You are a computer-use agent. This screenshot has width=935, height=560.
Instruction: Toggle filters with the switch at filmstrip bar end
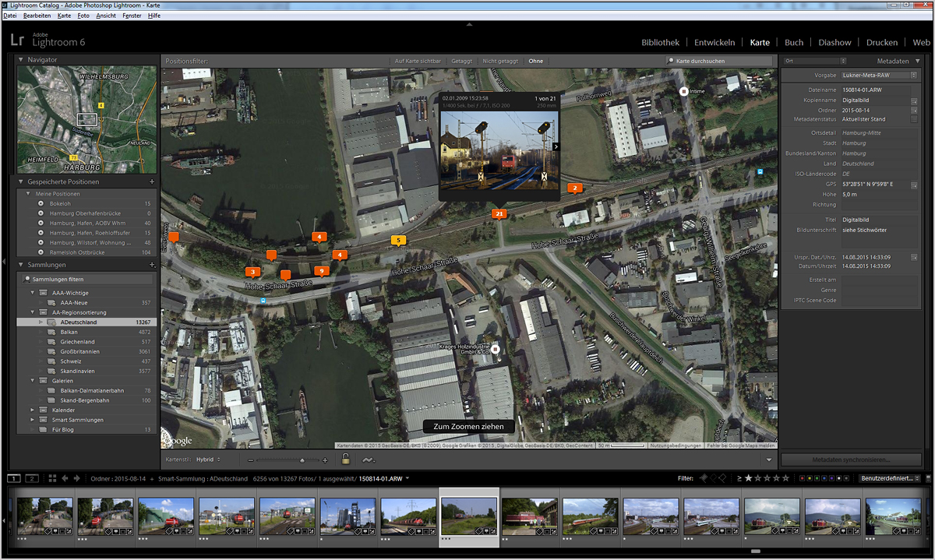[x=928, y=478]
